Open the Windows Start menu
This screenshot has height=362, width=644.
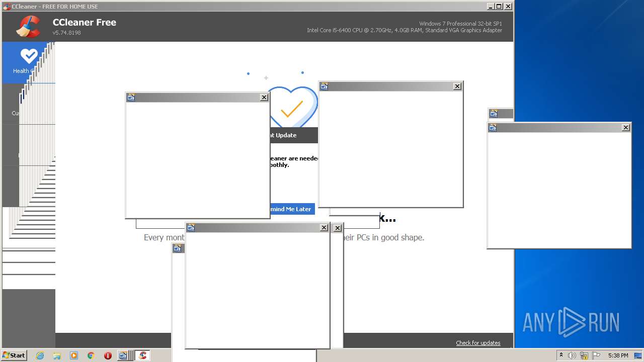pos(14,355)
